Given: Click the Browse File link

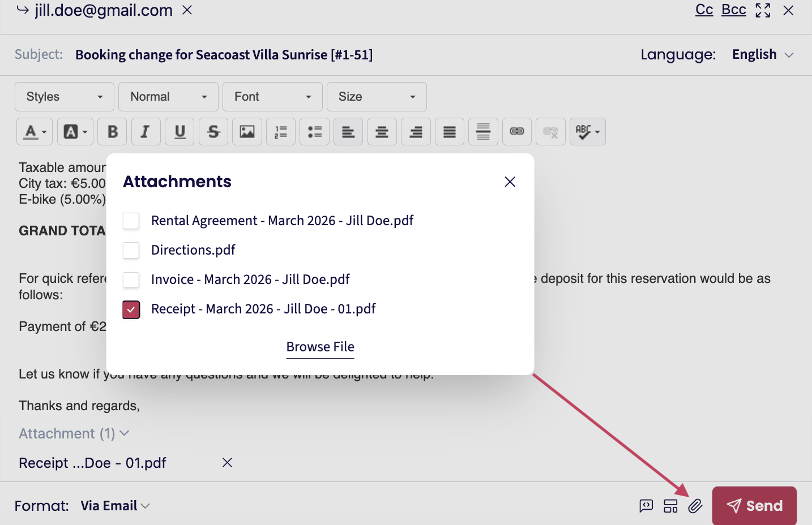Looking at the screenshot, I should tap(320, 347).
